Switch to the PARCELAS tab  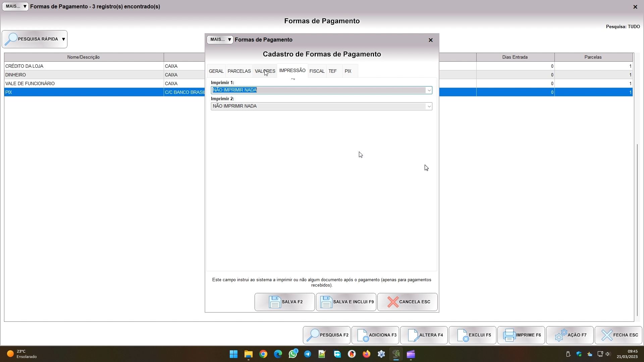[x=239, y=71]
